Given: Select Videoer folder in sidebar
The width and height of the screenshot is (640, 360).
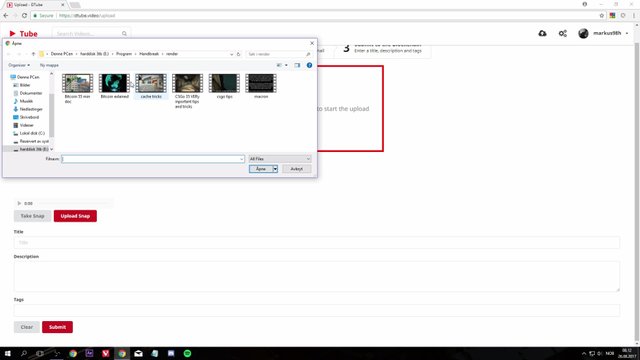Looking at the screenshot, I should 27,125.
